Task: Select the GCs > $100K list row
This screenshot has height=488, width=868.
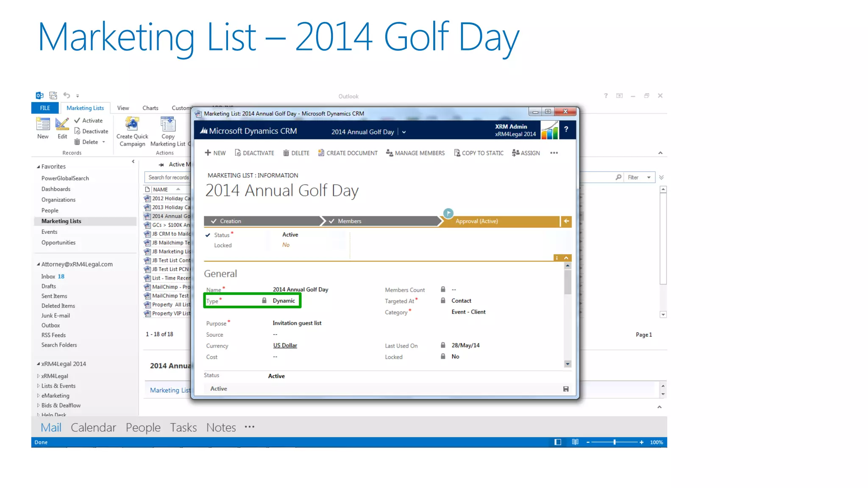Action: pos(168,225)
